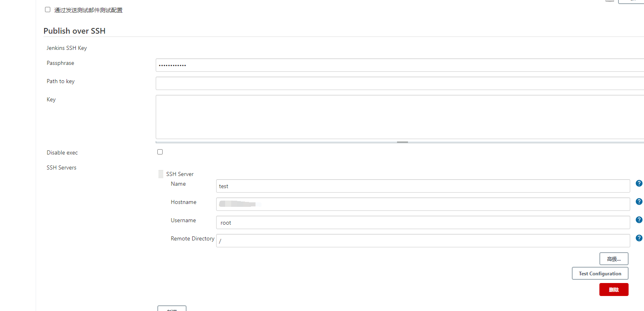Viewport: 644px width, 311px height.
Task: Click the "Passphrase" label text
Action: (x=60, y=63)
